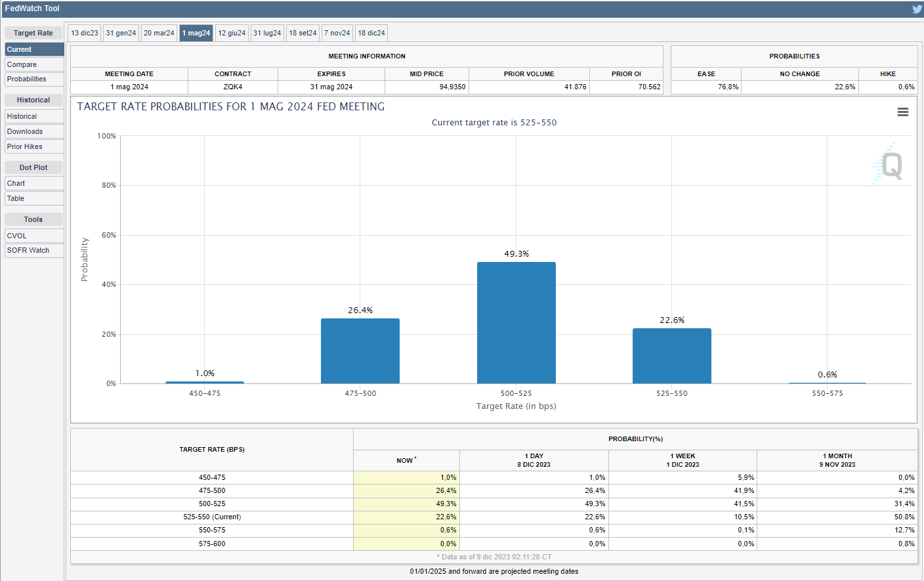Click the 1 MONTH 9 NOV 2023 header
This screenshot has height=581, width=924.
point(837,460)
